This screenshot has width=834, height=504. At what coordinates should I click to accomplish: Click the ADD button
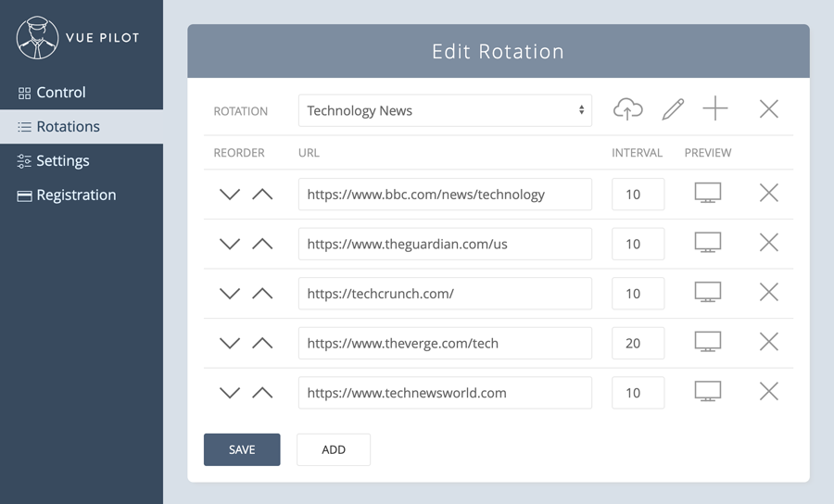[x=334, y=449]
